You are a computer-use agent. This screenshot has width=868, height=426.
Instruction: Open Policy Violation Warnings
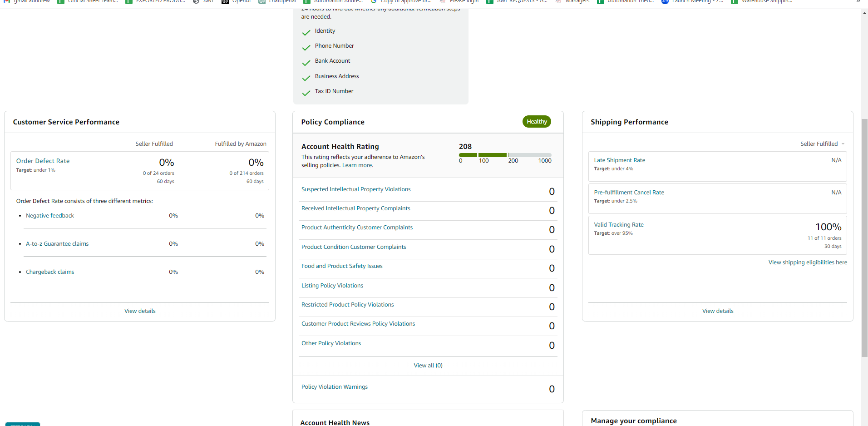(335, 387)
